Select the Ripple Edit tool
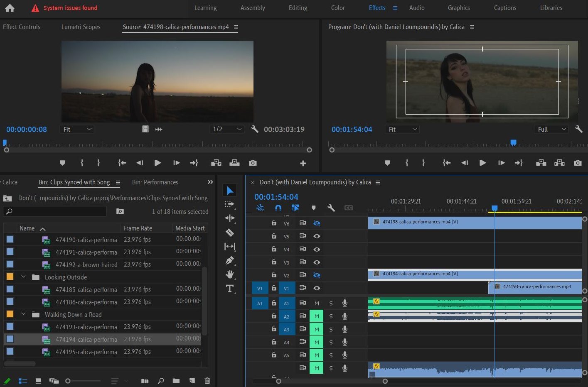 230,218
